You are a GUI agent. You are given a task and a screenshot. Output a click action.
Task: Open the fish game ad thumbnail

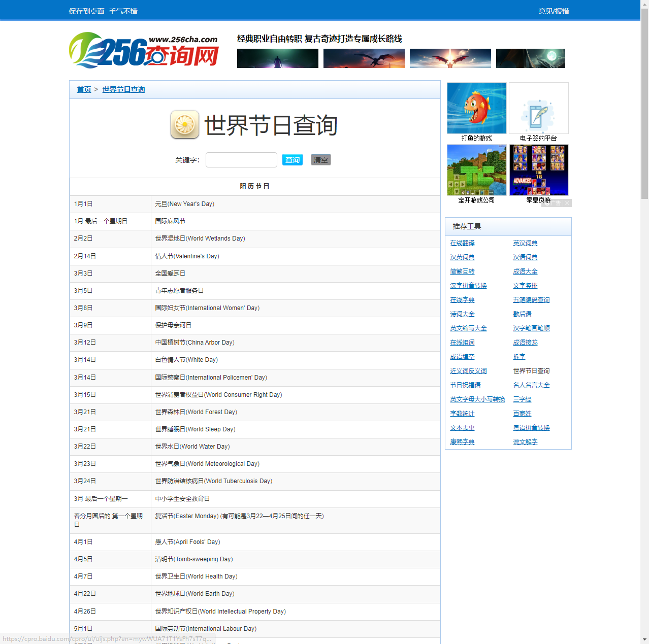tap(476, 108)
